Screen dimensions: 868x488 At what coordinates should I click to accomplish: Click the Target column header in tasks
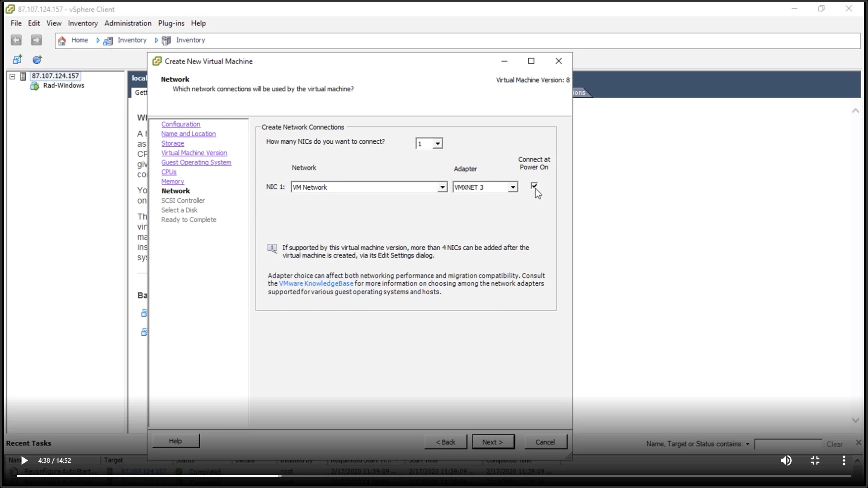pos(113,460)
